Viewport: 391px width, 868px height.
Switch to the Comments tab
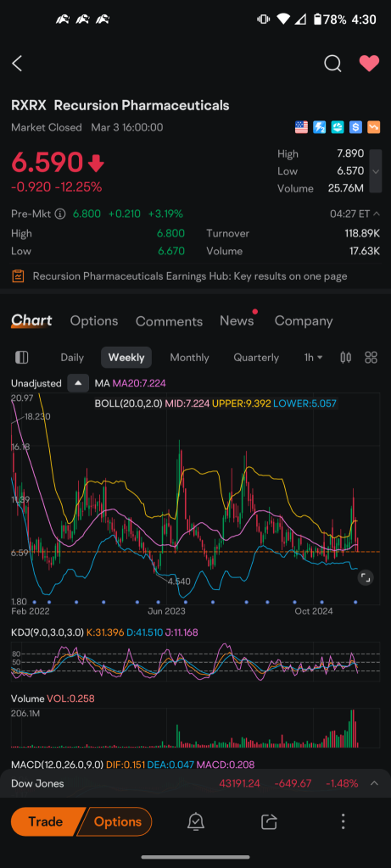click(x=169, y=321)
